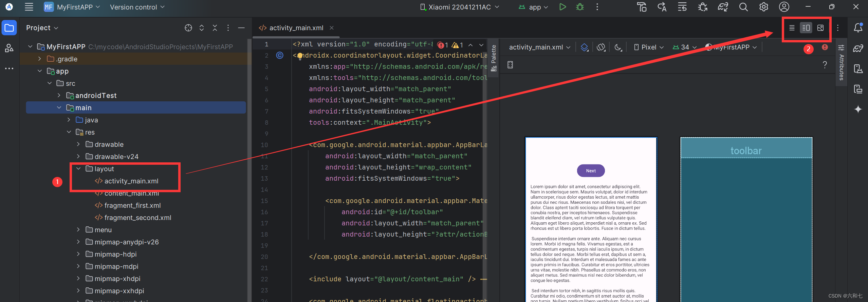Expand the java folder

pyautogui.click(x=69, y=120)
